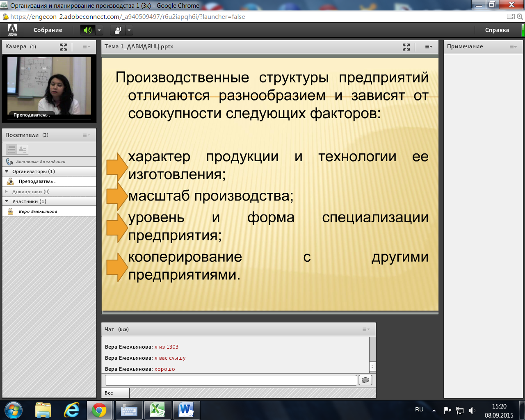Viewport: 525px width, 420px height.
Task: Launch Internet Explorer from the taskbar
Action: (x=71, y=410)
